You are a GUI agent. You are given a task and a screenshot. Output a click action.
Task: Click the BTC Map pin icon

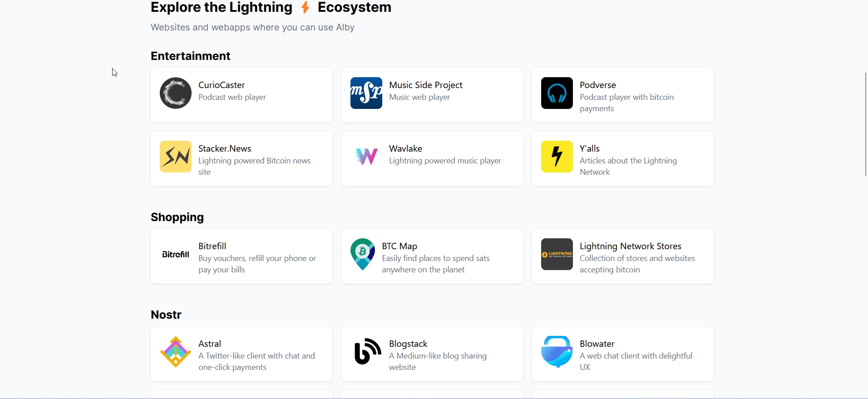363,254
